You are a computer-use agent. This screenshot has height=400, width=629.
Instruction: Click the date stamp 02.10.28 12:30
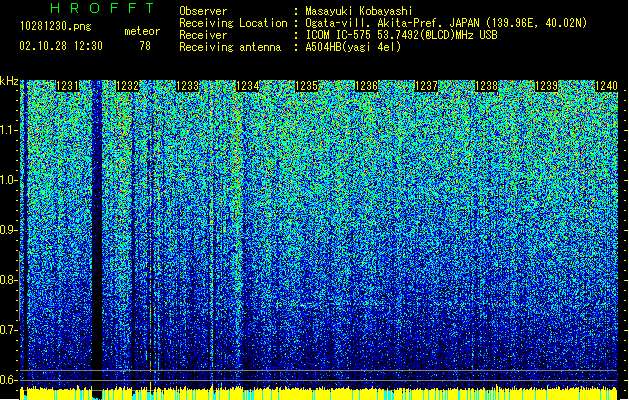[61, 46]
